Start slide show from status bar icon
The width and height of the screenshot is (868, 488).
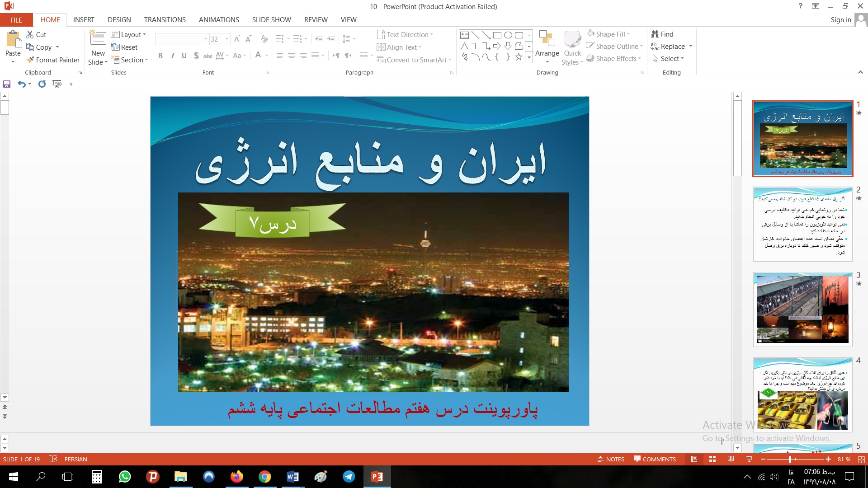click(x=749, y=459)
